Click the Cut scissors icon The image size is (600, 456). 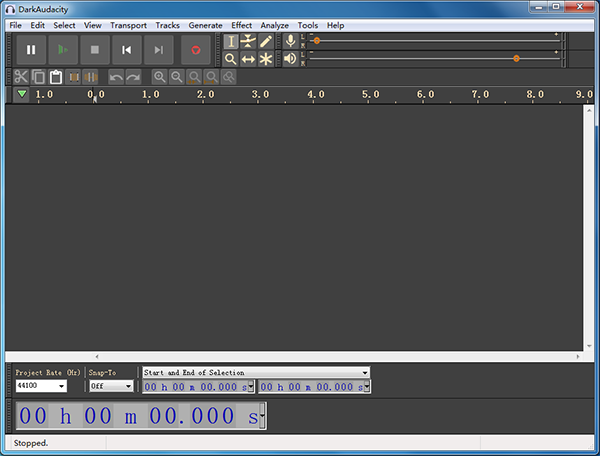pyautogui.click(x=21, y=77)
